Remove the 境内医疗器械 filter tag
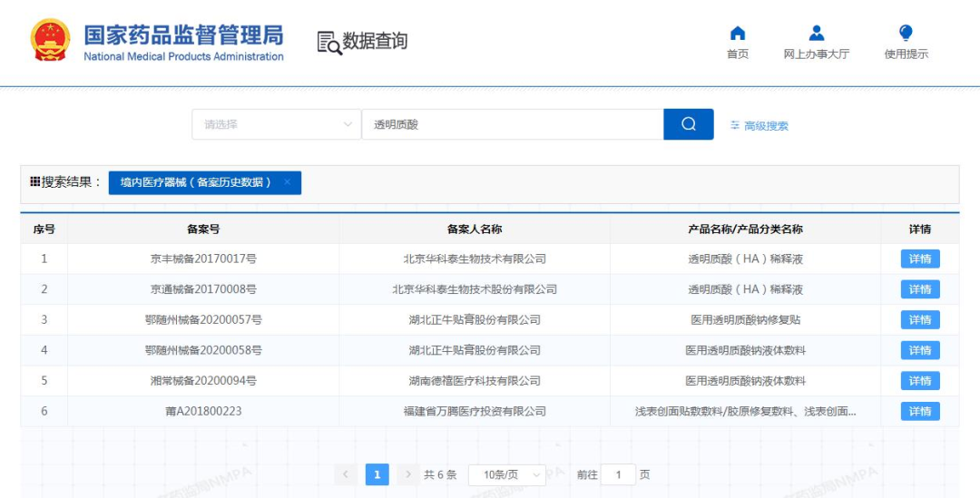 tap(287, 182)
